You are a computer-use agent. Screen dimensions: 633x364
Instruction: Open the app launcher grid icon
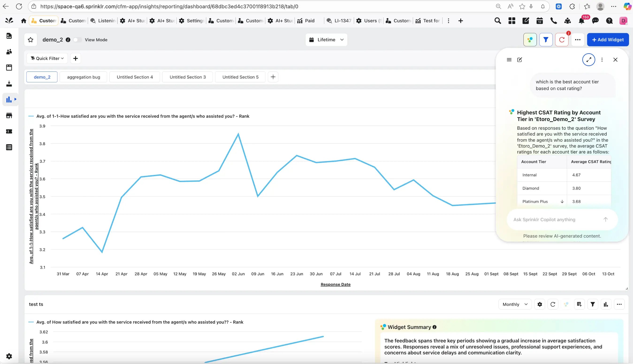click(x=512, y=21)
